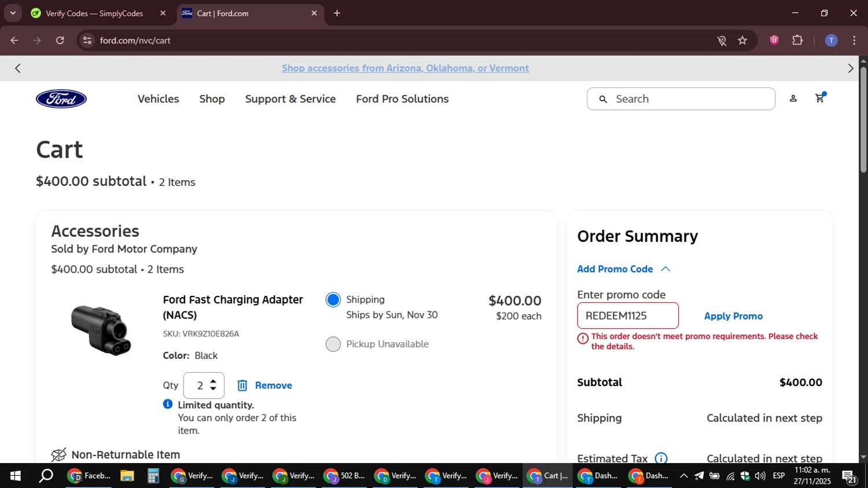Viewport: 868px width, 488px height.
Task: Reload the page
Action: [60, 41]
